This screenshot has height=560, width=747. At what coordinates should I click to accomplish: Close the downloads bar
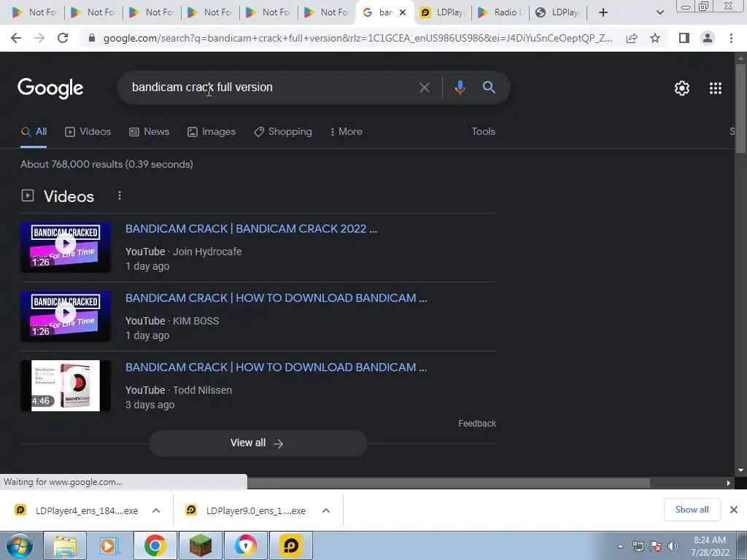pyautogui.click(x=734, y=510)
